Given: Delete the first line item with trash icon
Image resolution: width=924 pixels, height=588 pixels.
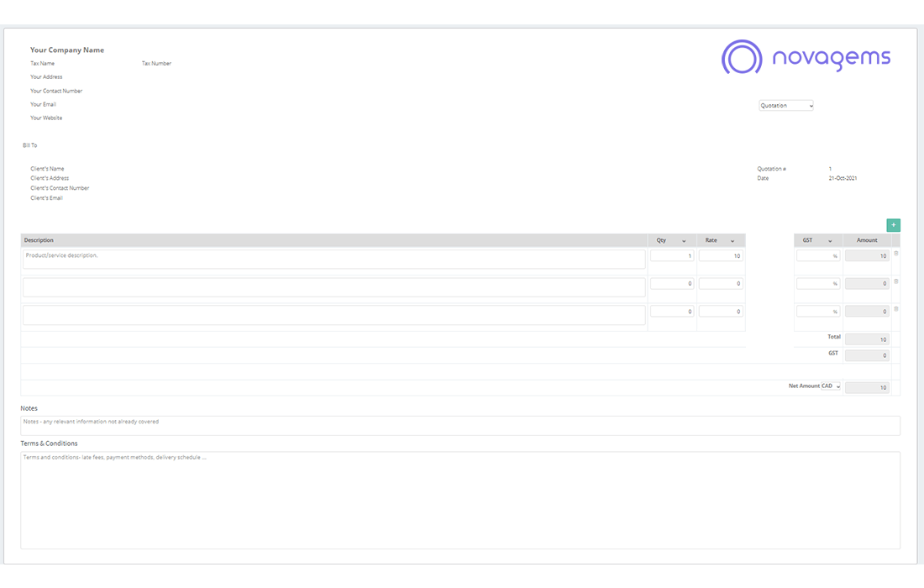Looking at the screenshot, I should [x=895, y=254].
